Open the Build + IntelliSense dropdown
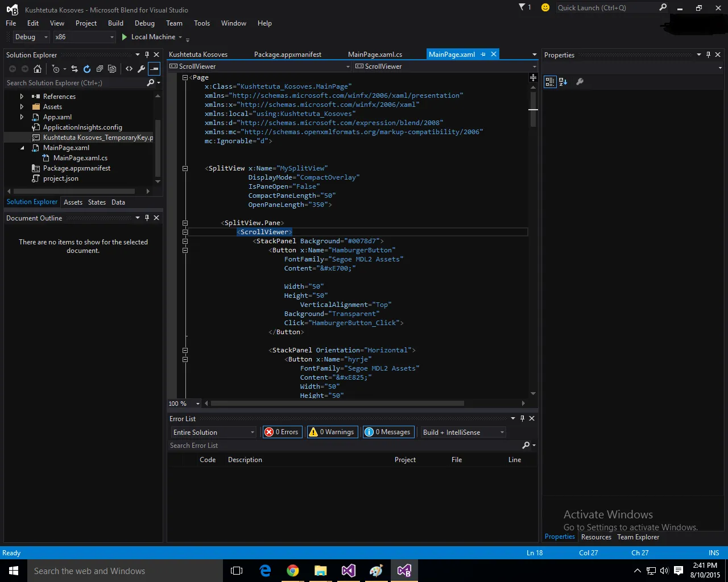Image resolution: width=728 pixels, height=582 pixels. (x=463, y=433)
